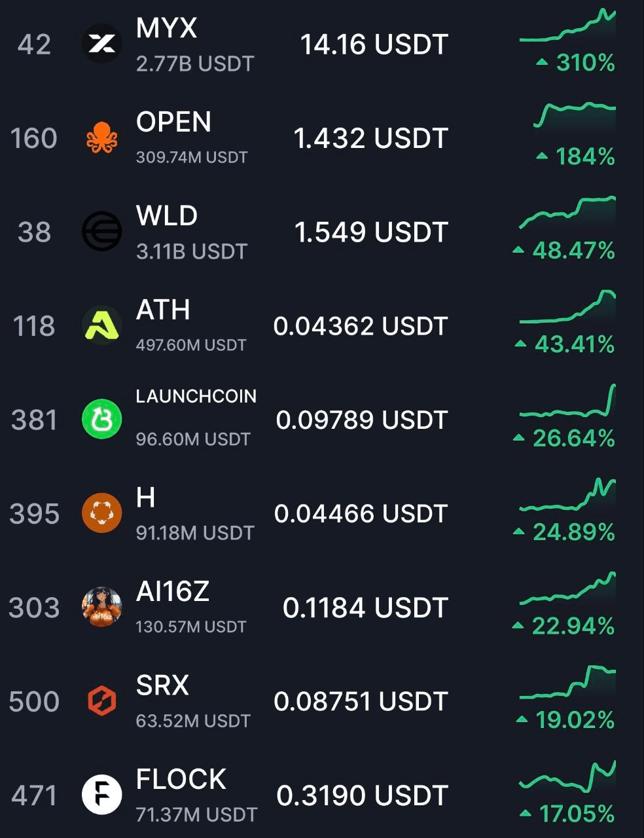Tap the orange H token icon
644x838 pixels.
[x=101, y=513]
